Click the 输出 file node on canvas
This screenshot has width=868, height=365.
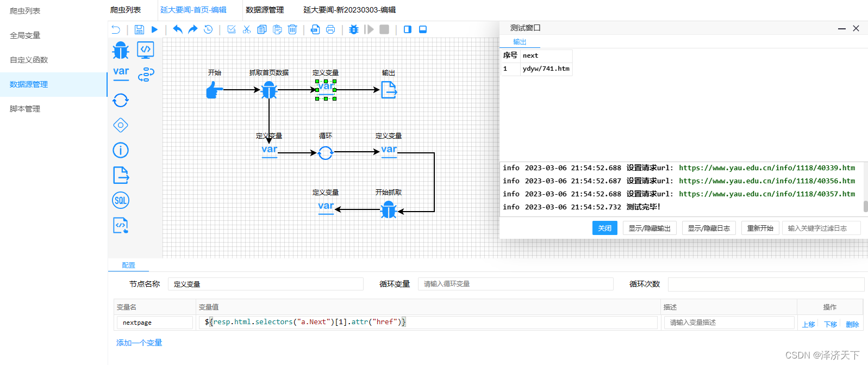(x=389, y=90)
